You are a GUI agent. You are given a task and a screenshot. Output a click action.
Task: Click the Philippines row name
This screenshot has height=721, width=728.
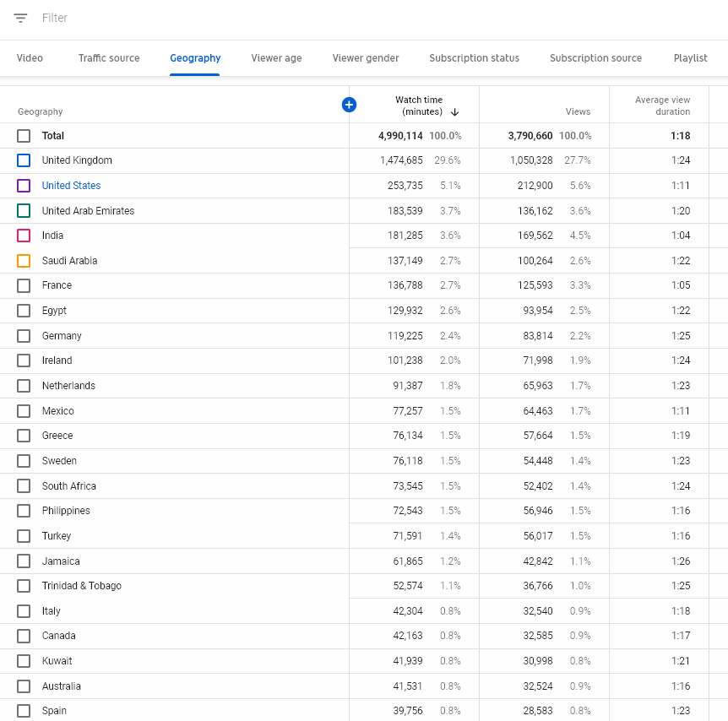[66, 511]
